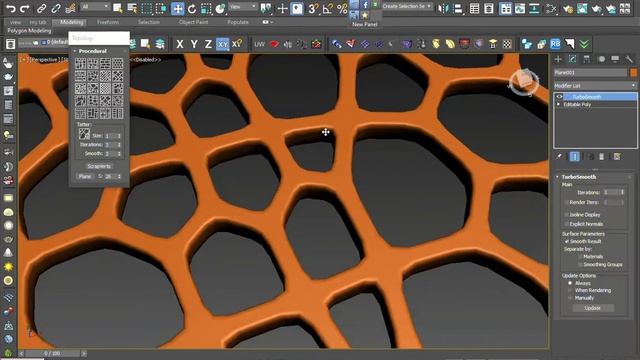Activate the Select and Link tool
The height and width of the screenshot is (360, 640).
pos(42,8)
